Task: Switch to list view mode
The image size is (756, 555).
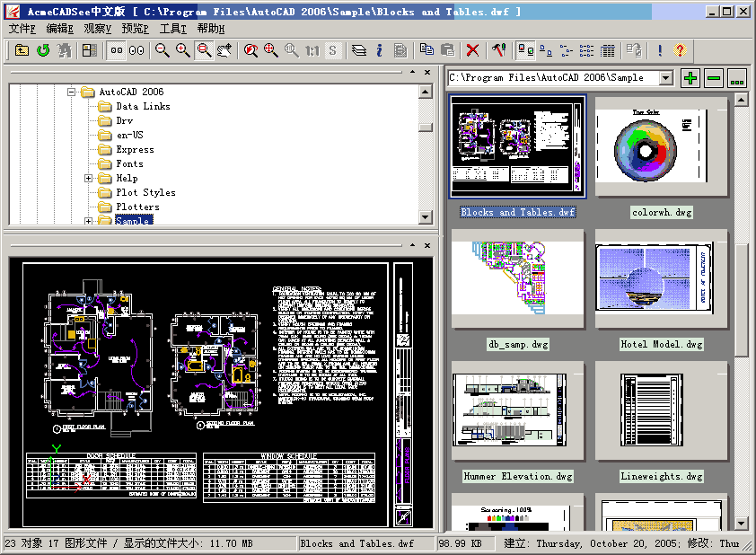Action: point(587,50)
